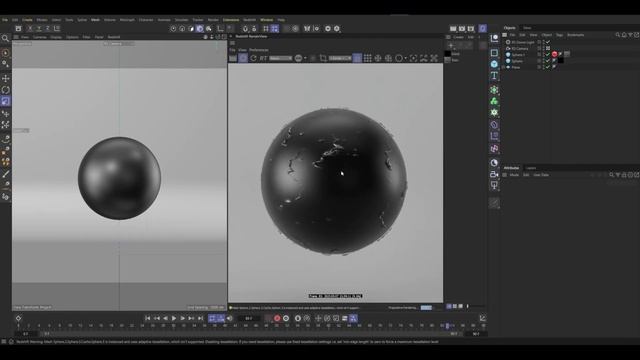
Task: Switch to the Objects tab
Action: point(509,28)
